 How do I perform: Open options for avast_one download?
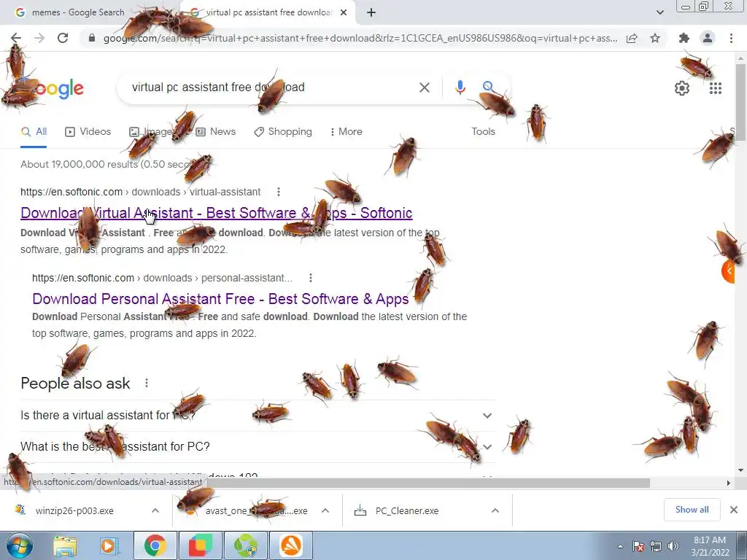point(325,511)
